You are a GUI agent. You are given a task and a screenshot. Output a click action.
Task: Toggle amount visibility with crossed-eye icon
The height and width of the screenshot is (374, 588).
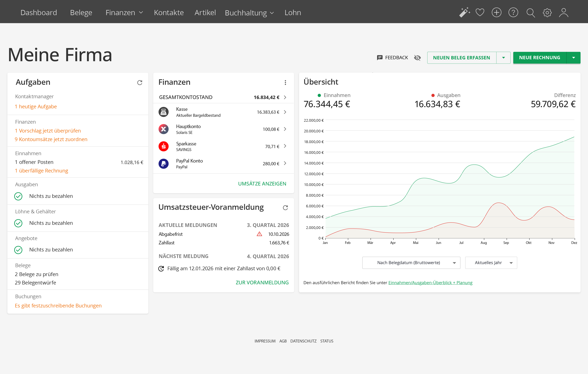point(417,58)
